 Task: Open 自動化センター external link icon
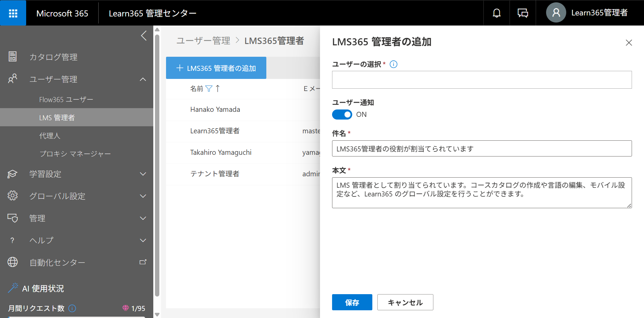tap(143, 262)
